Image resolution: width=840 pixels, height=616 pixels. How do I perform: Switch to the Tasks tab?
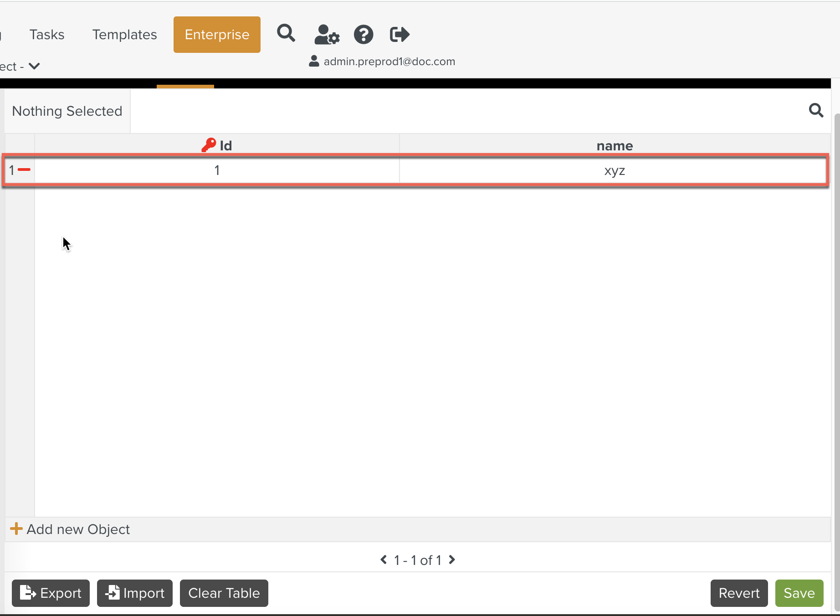click(47, 35)
